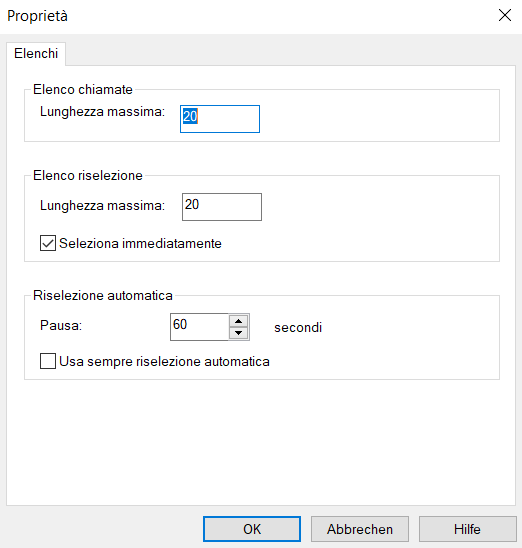
Task: Click the Usa sempre riselezione automatica label text
Action: (x=164, y=361)
